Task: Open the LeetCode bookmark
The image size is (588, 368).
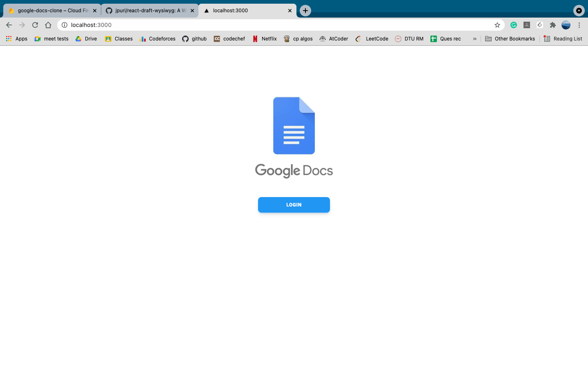Action: [x=372, y=39]
